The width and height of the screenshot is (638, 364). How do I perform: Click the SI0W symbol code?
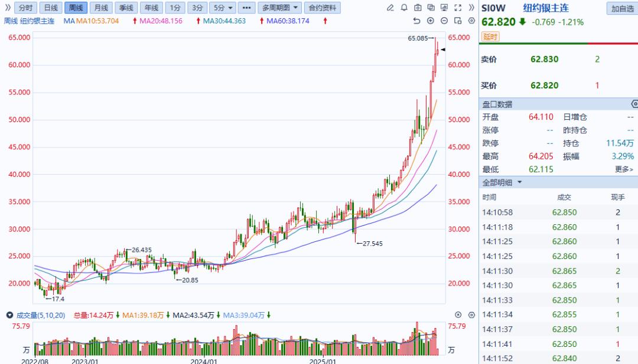click(493, 8)
